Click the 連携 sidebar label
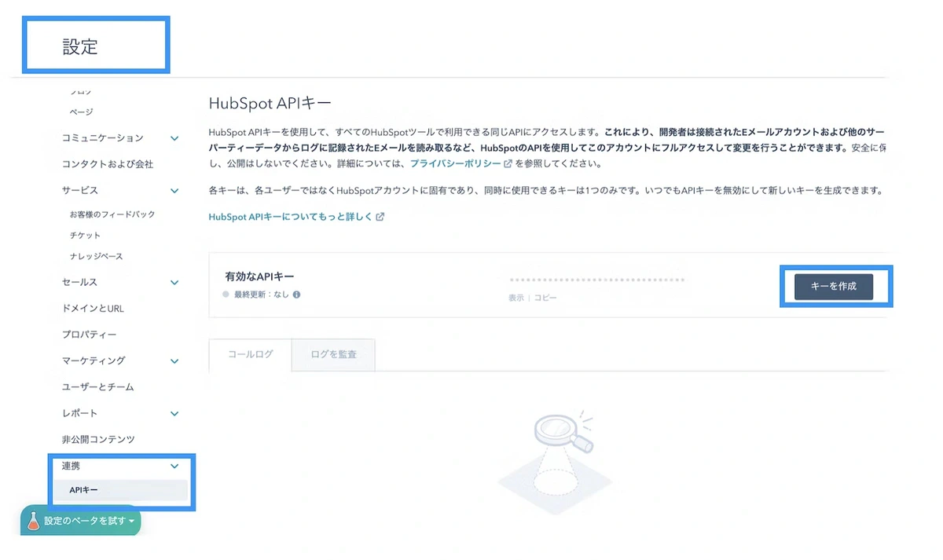The width and height of the screenshot is (943, 560). (71, 466)
